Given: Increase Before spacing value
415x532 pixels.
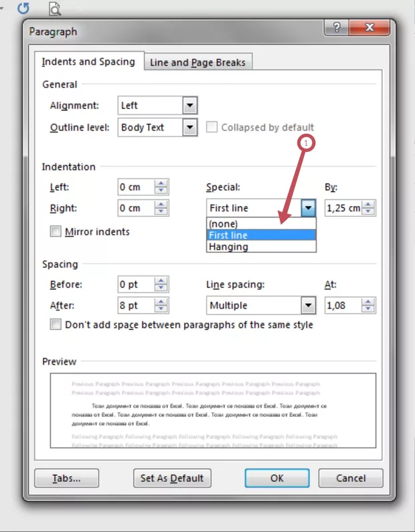Looking at the screenshot, I should point(161,280).
